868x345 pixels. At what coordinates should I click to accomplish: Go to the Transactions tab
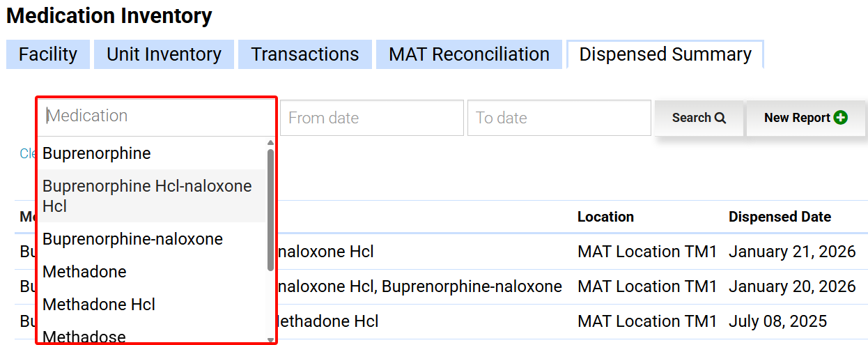(304, 54)
